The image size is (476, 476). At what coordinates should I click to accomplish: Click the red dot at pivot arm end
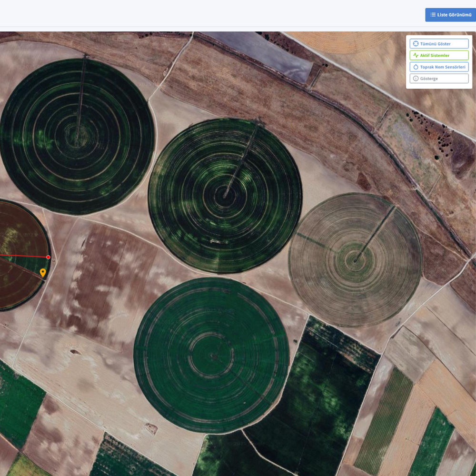tap(48, 257)
